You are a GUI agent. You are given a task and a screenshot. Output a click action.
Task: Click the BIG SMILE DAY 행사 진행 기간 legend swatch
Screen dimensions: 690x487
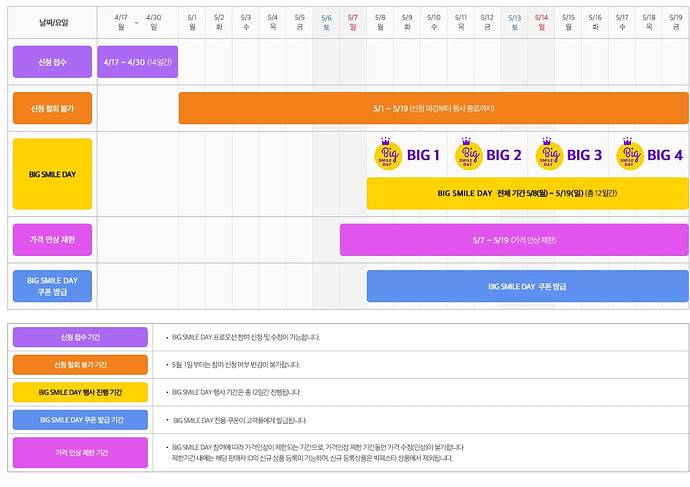tap(80, 392)
